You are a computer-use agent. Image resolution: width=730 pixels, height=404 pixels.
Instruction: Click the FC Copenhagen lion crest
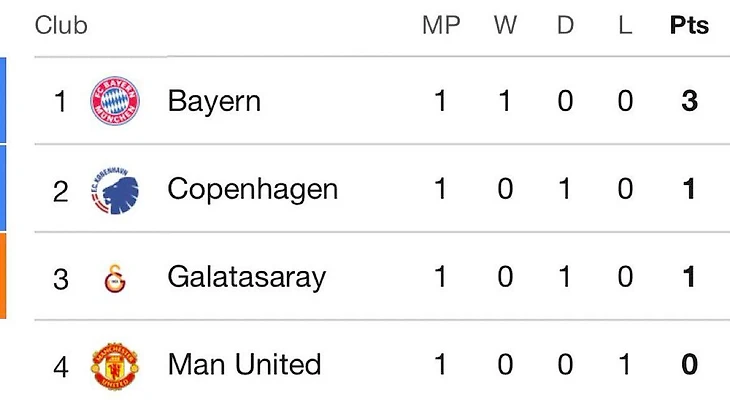115,190
